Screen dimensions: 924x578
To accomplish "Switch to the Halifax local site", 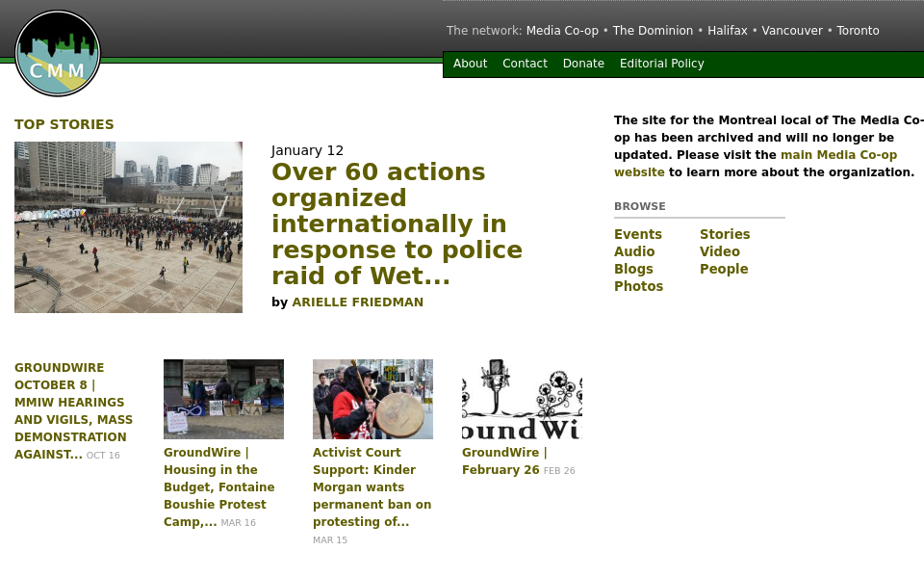I will click(x=727, y=31).
